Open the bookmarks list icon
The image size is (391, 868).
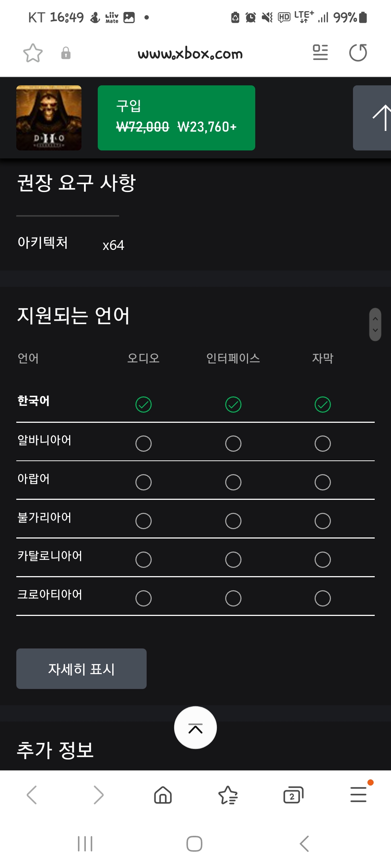[x=228, y=795]
